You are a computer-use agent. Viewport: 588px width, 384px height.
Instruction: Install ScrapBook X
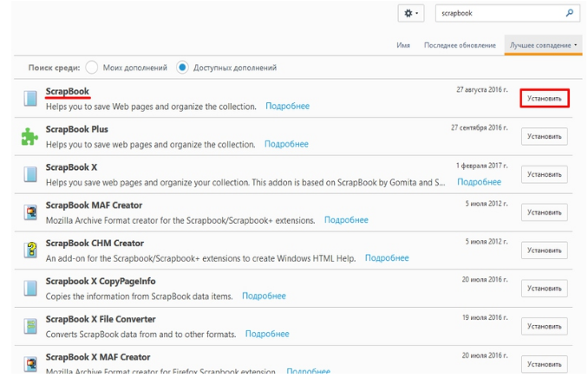click(x=545, y=174)
